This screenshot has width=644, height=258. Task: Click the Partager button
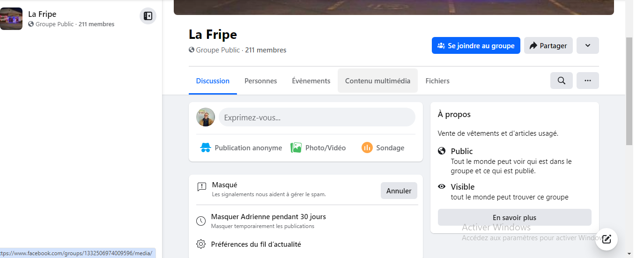point(548,45)
